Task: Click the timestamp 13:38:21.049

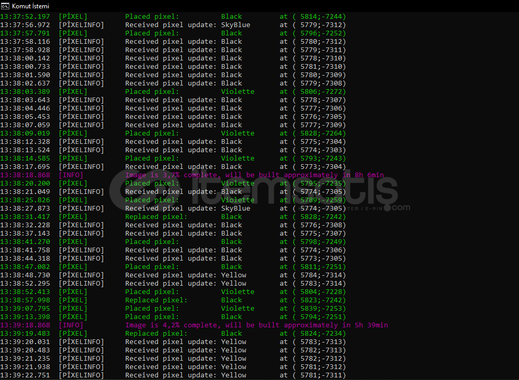Action: coord(25,192)
